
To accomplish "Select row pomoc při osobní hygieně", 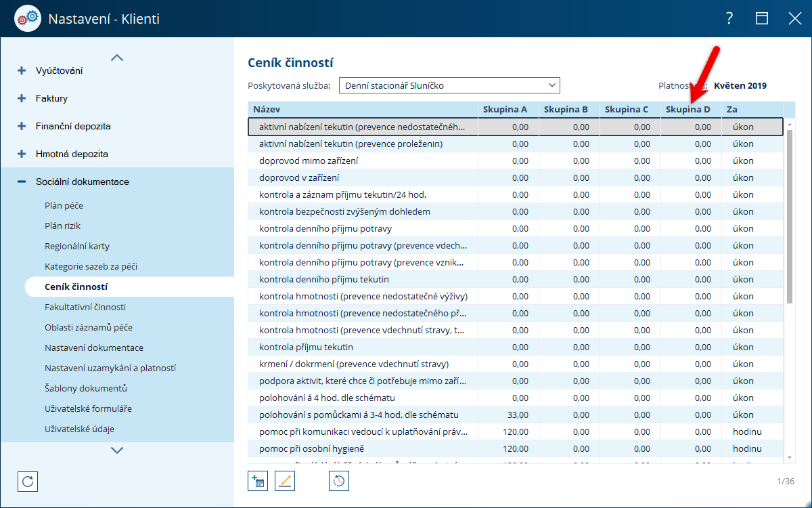I will point(516,449).
